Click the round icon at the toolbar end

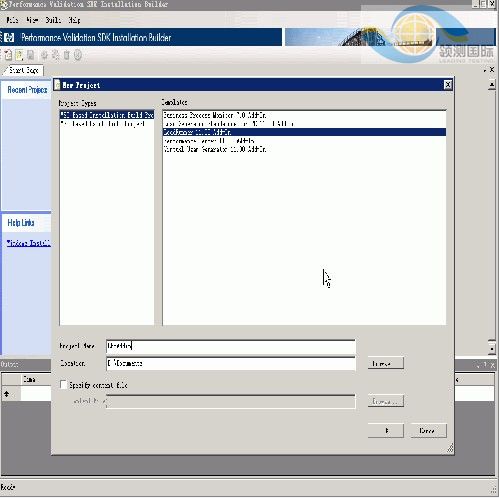tap(78, 55)
